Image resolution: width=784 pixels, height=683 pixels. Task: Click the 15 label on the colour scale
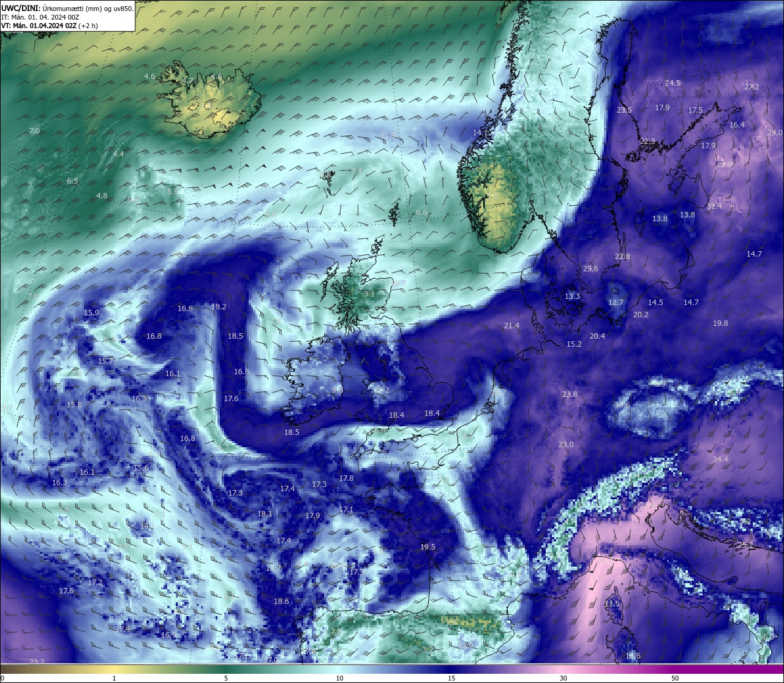click(x=451, y=678)
